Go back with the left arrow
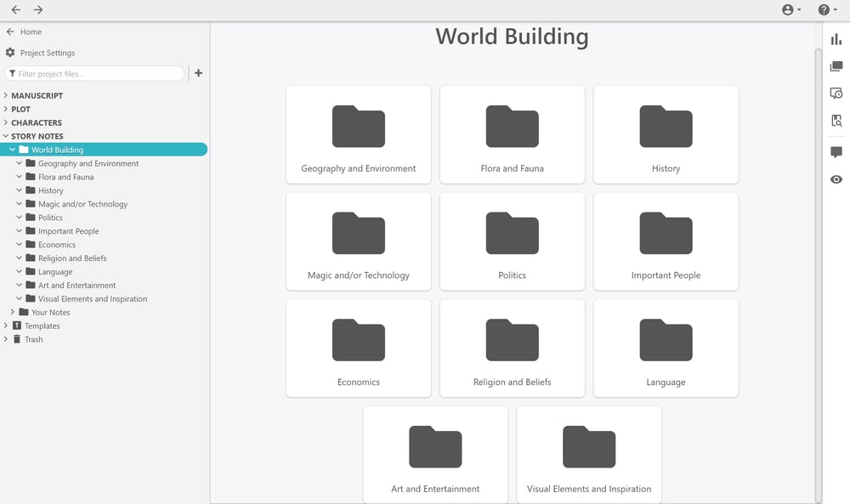This screenshot has height=504, width=850. 15,9
